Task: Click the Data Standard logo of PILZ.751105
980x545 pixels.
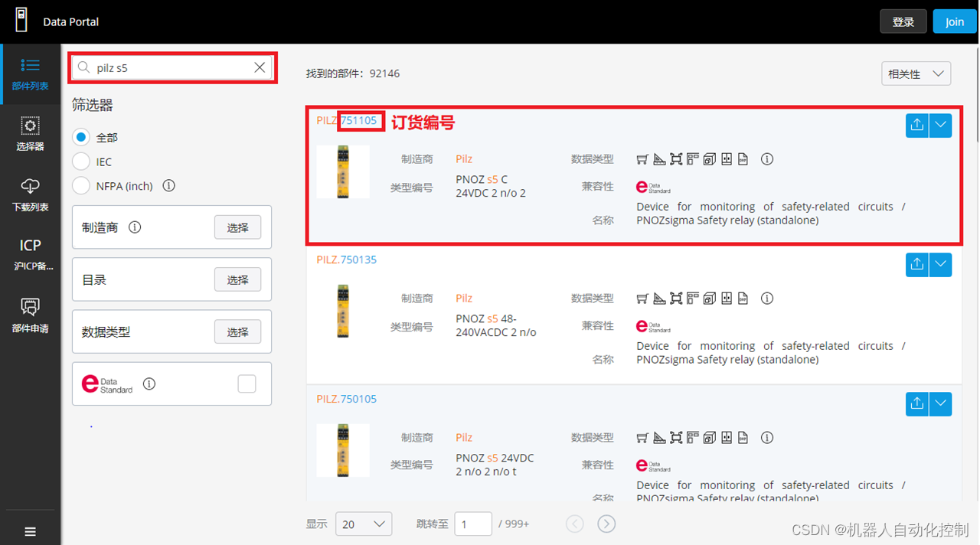Action: click(653, 187)
